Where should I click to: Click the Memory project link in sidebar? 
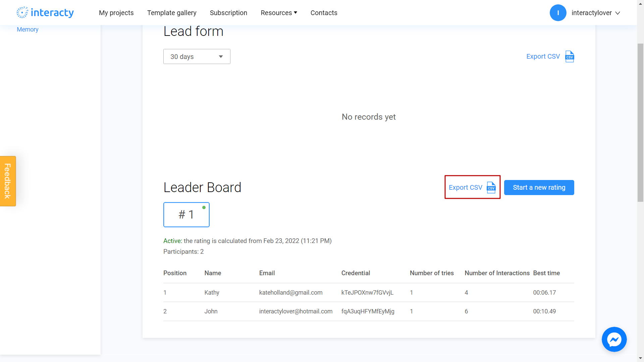tap(28, 29)
